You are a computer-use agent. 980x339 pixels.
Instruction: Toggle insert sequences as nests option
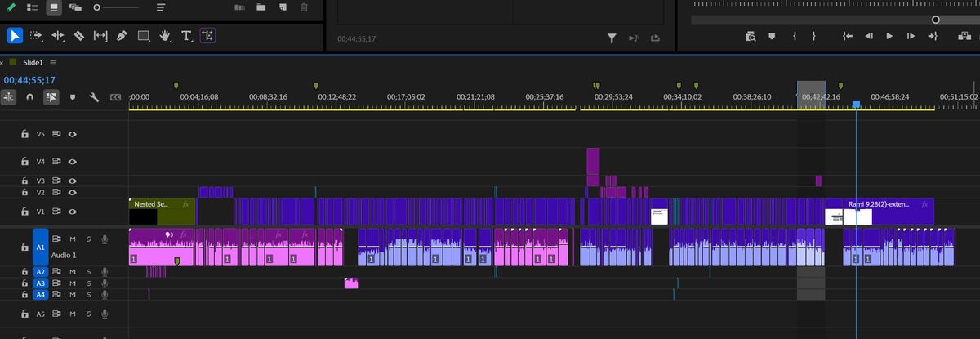pyautogui.click(x=9, y=96)
